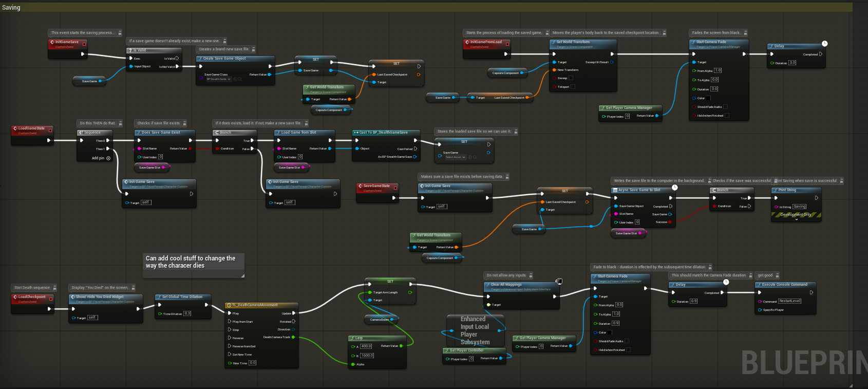This screenshot has width=868, height=389.
Task: Select the Cast To BP_StealthGameSave node title
Action: tap(383, 133)
